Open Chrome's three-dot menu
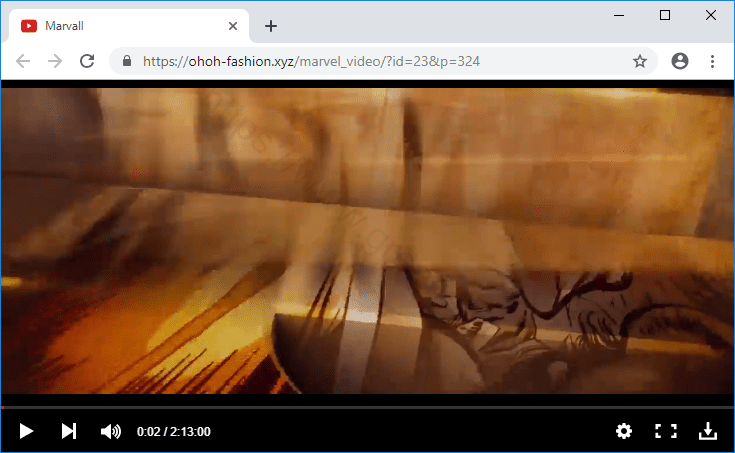 tap(713, 61)
